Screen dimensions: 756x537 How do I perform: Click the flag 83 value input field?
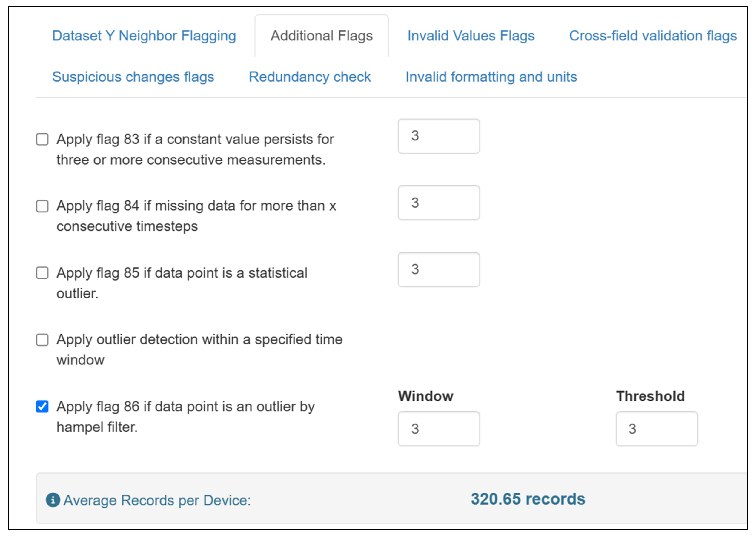439,136
